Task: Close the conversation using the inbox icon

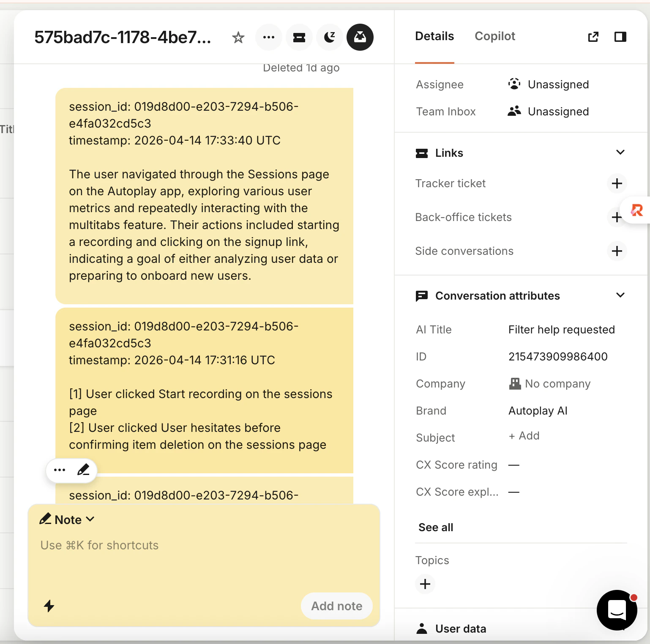Action: click(360, 37)
